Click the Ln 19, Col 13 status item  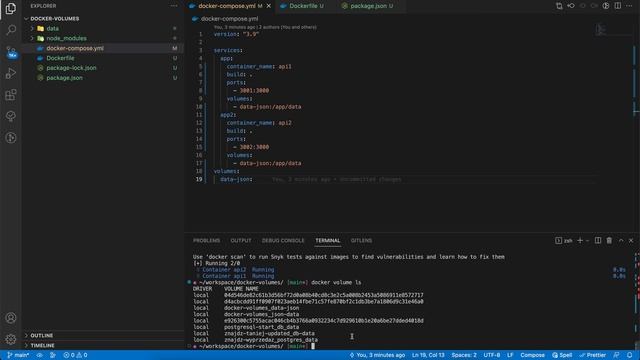(428, 355)
